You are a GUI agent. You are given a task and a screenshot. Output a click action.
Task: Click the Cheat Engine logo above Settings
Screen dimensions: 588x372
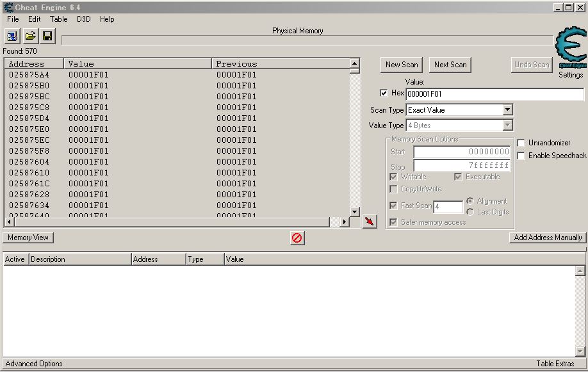point(570,49)
